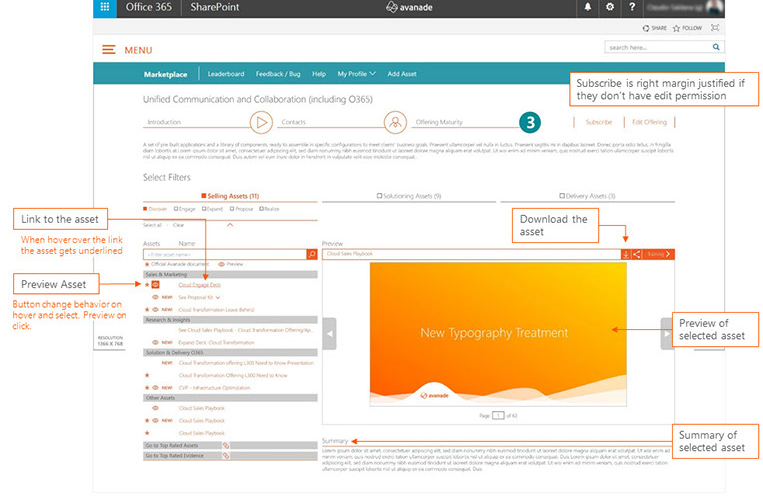Open the Leaderboard menu item
Image resolution: width=763 pixels, height=502 pixels.
click(225, 74)
